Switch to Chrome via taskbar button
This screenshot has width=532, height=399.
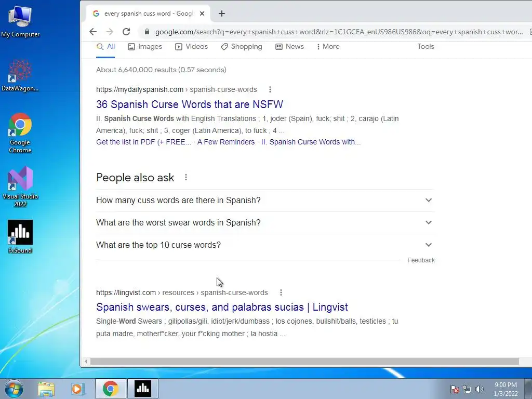click(x=110, y=389)
